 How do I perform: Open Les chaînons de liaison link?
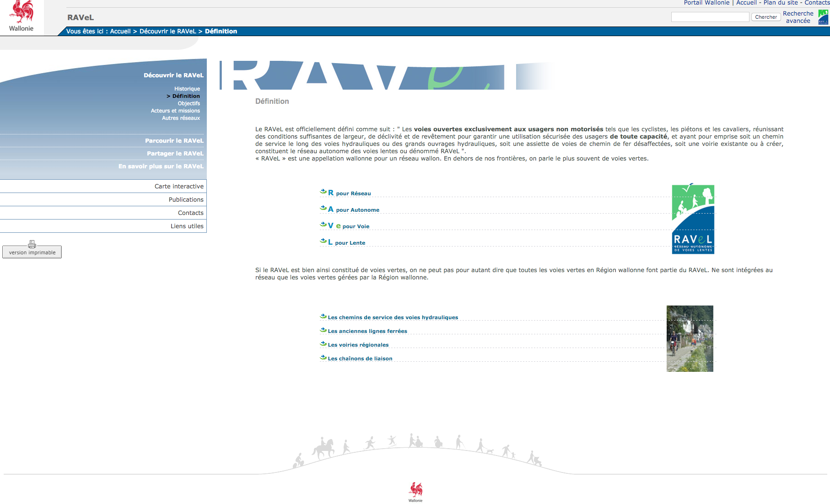coord(360,359)
